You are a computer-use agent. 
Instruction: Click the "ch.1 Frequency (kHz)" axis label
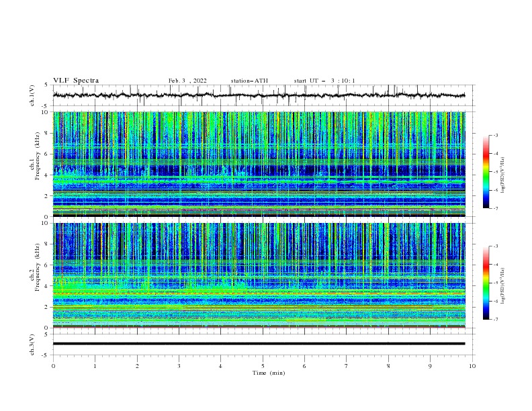click(35, 156)
